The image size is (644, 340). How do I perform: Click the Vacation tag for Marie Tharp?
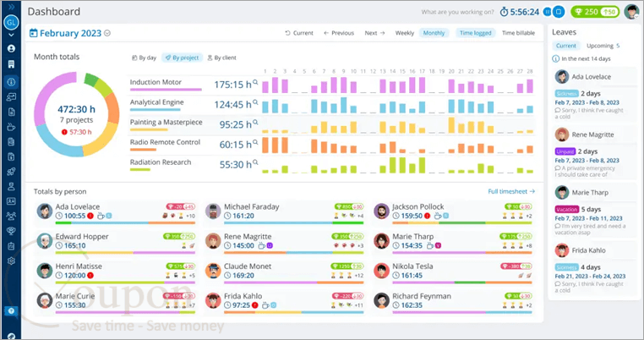[566, 209]
